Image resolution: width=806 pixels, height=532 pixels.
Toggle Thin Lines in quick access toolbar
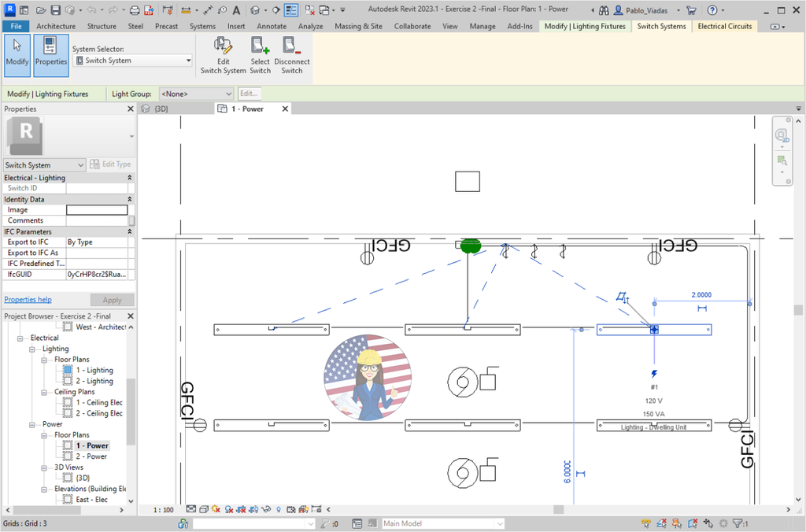291,9
